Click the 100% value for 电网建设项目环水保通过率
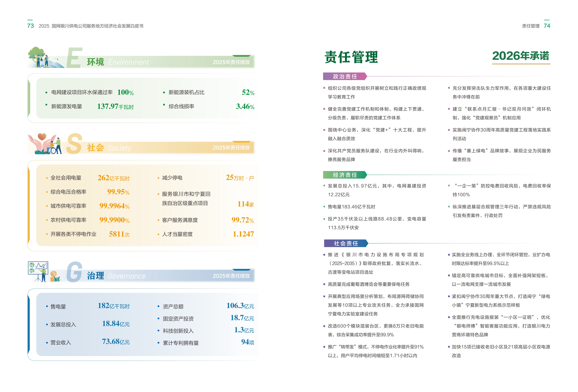This screenshot has height=392, width=578. tap(125, 92)
